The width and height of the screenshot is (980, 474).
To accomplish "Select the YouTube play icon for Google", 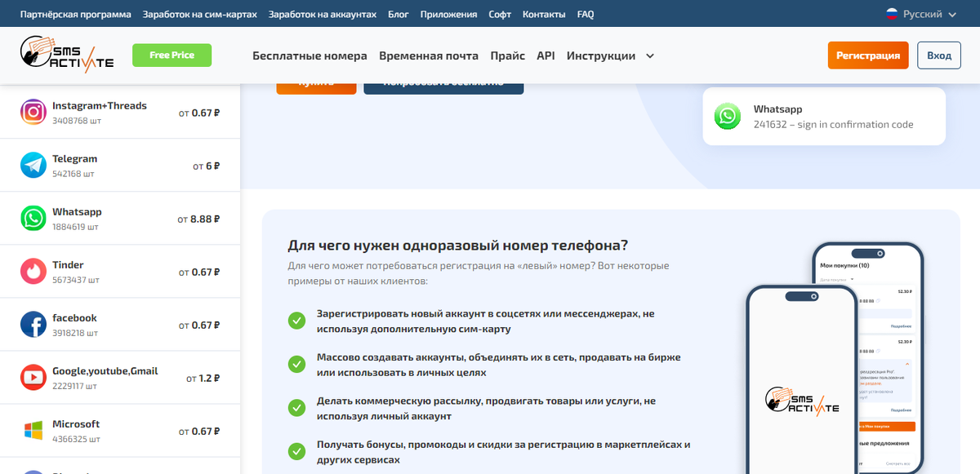I will pos(33,378).
